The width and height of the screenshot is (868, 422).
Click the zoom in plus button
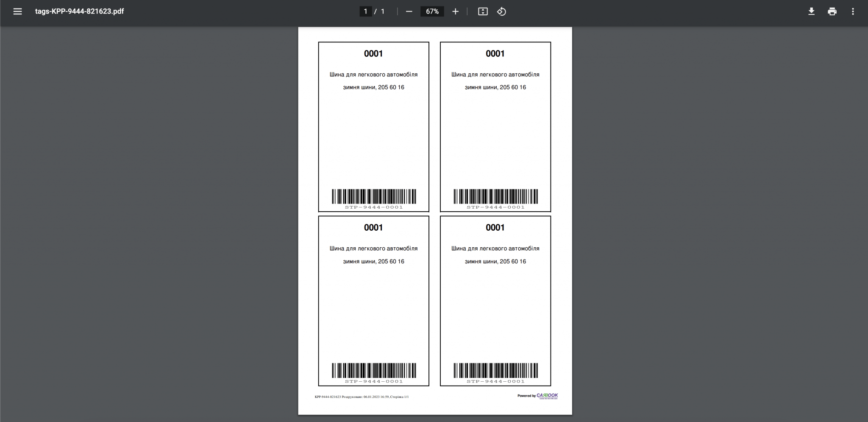coord(455,11)
